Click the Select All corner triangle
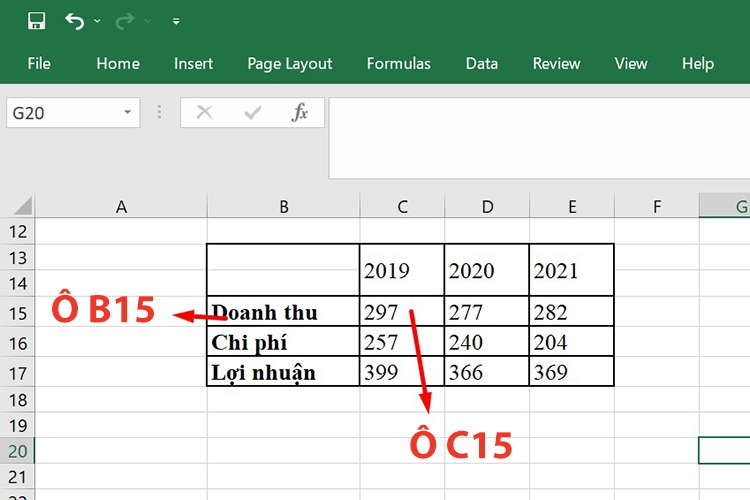Image resolution: width=750 pixels, height=500 pixels. tap(21, 206)
